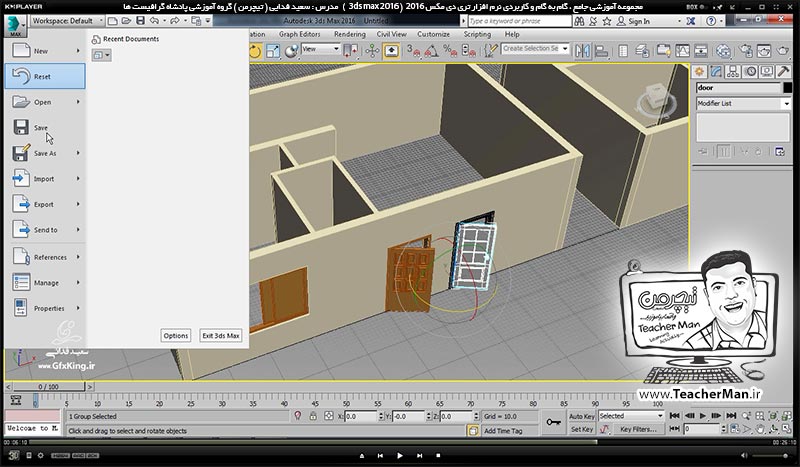
Task: Open the Rendering menu
Action: tap(349, 34)
